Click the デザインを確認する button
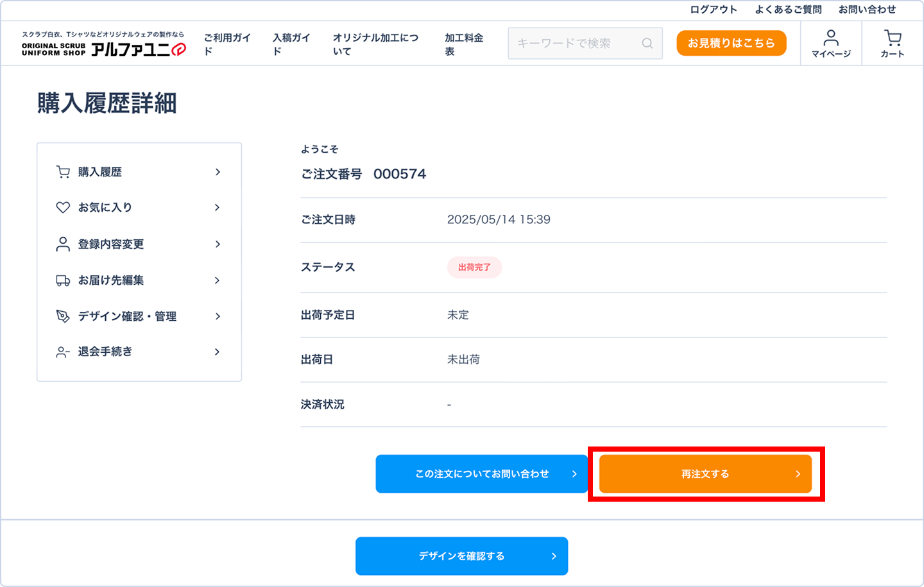Viewport: 924px width, 587px height. point(461,556)
